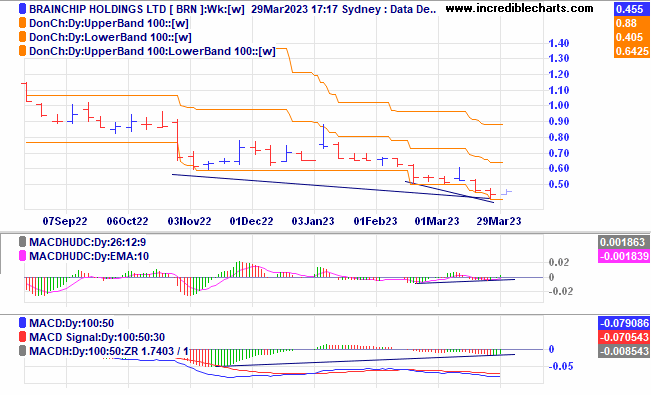
Task: Open the www.incrediblecharts.com link
Action: click(x=519, y=8)
